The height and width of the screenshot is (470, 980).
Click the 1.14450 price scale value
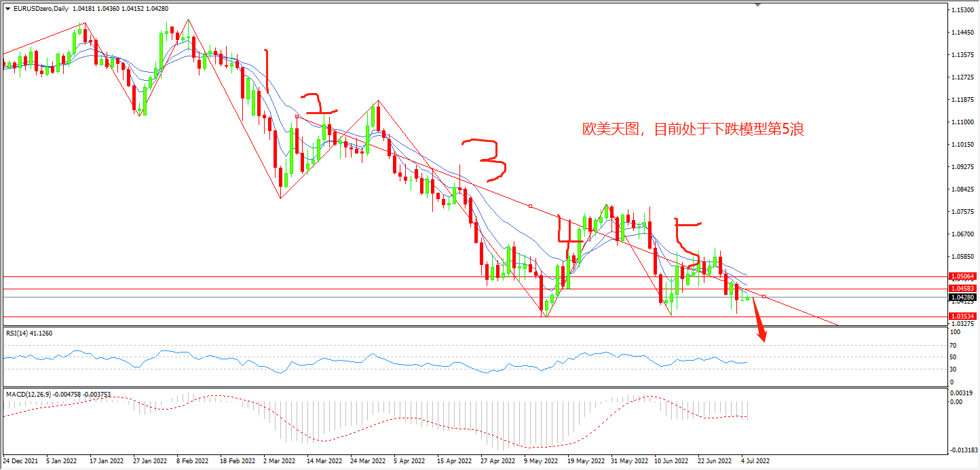[x=963, y=33]
